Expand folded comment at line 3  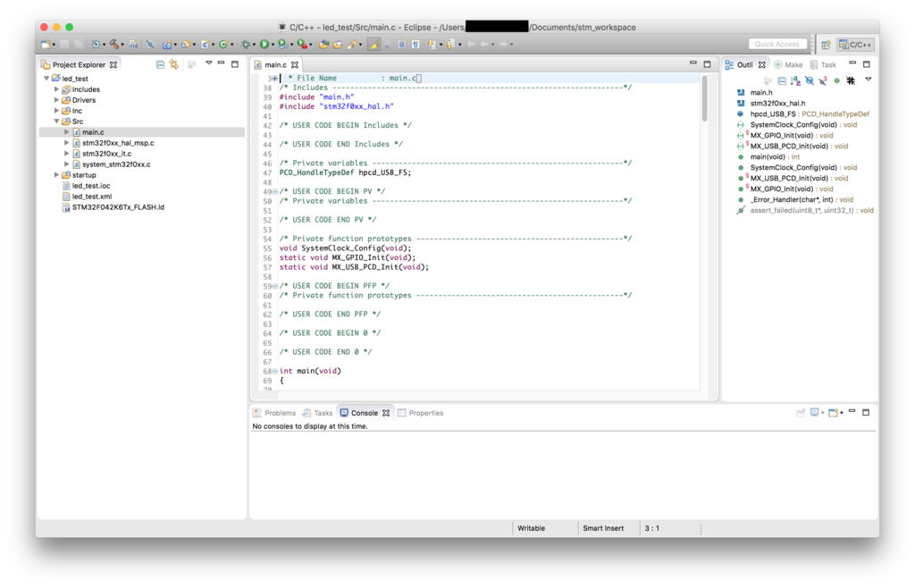tap(275, 78)
